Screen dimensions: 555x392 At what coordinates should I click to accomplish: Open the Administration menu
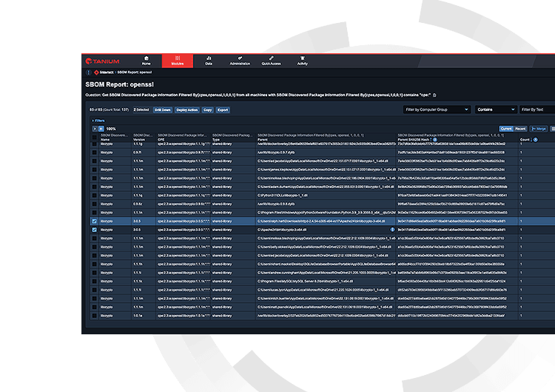240,61
